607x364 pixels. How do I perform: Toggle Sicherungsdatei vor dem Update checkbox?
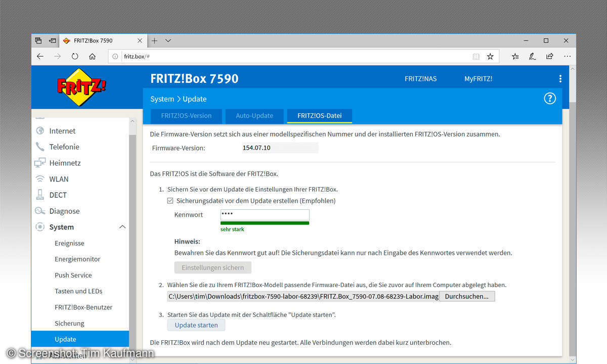click(x=170, y=201)
